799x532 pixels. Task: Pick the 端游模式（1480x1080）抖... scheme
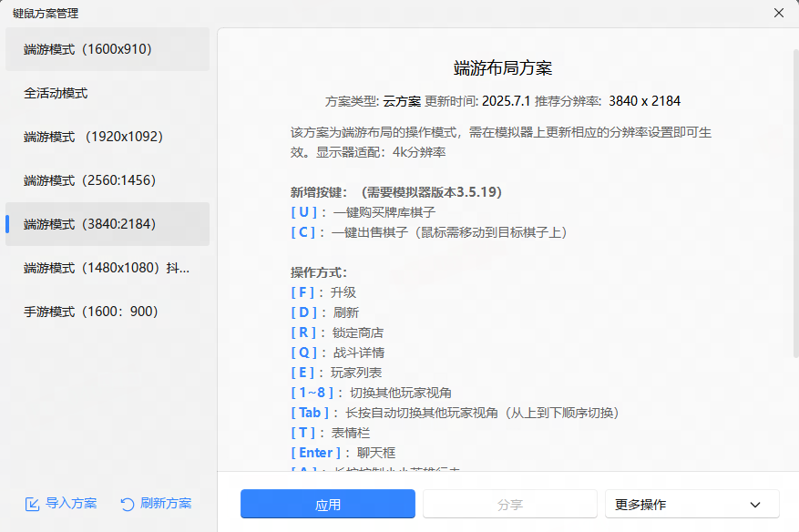coord(108,268)
